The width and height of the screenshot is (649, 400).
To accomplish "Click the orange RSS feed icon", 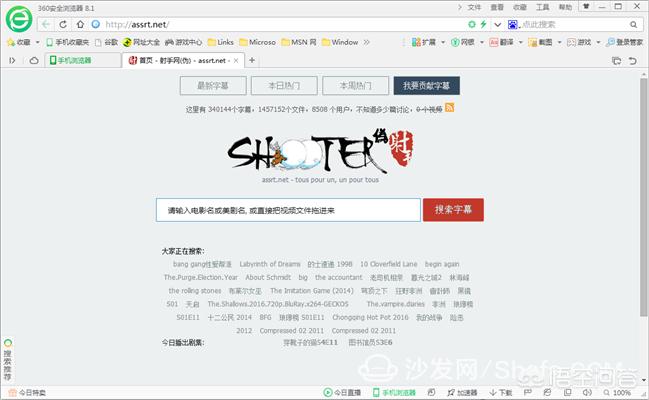I will (449, 108).
